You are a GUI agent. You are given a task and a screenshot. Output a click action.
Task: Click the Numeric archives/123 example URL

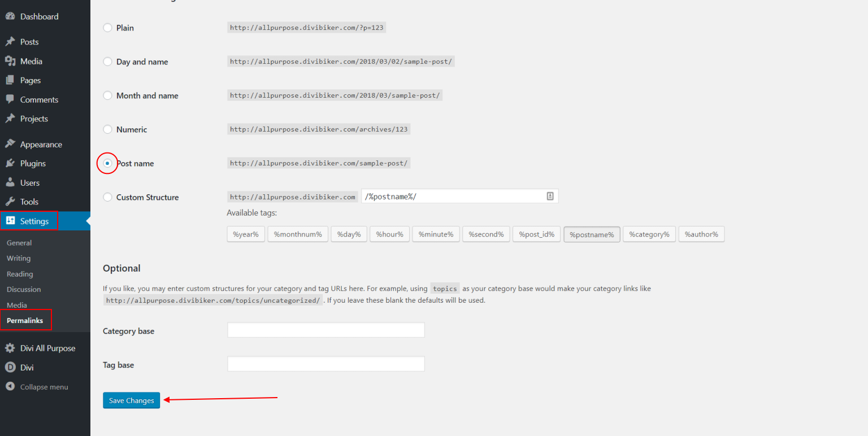pyautogui.click(x=319, y=129)
